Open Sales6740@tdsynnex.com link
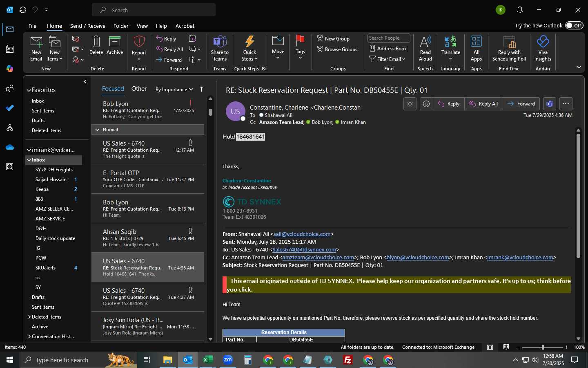This screenshot has width=588, height=368. point(304,250)
